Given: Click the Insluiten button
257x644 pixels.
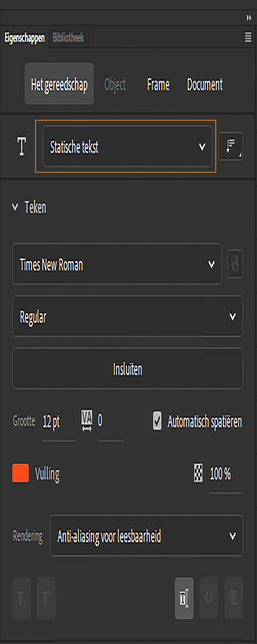Looking at the screenshot, I should (x=127, y=369).
